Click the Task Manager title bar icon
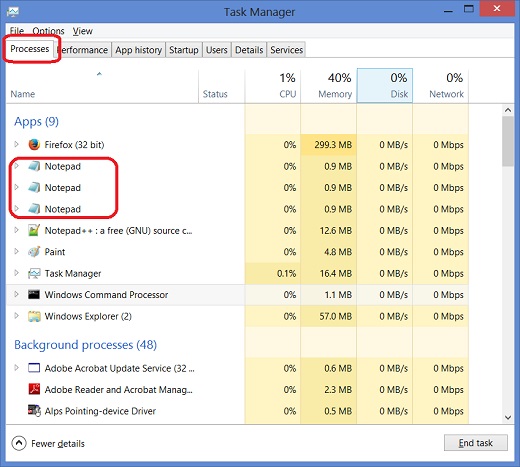This screenshot has width=520, height=467. [13, 12]
